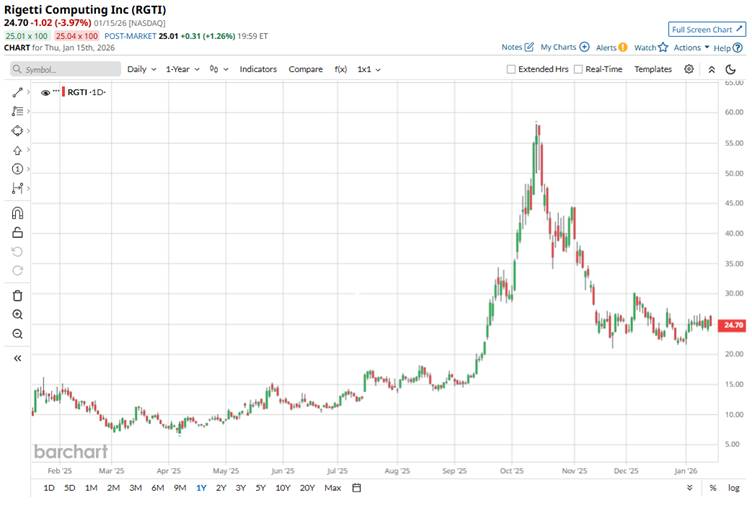752x508 pixels.
Task: Select the shapes drawing tool
Action: point(18,130)
